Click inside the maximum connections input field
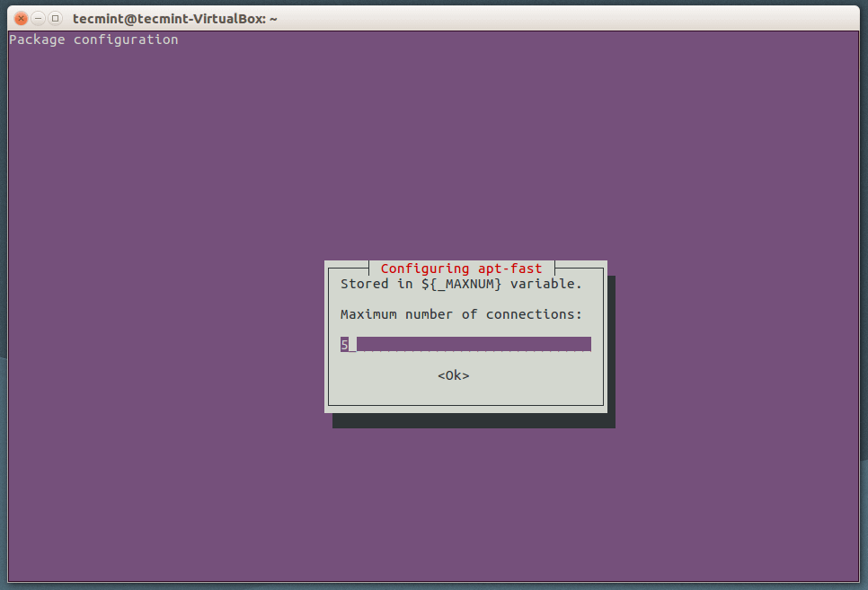 pyautogui.click(x=467, y=344)
